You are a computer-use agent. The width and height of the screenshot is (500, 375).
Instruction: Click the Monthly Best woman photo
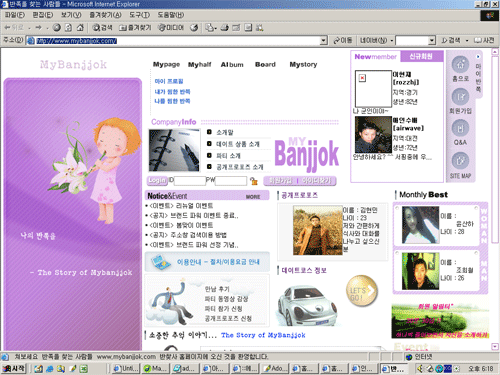(421, 225)
